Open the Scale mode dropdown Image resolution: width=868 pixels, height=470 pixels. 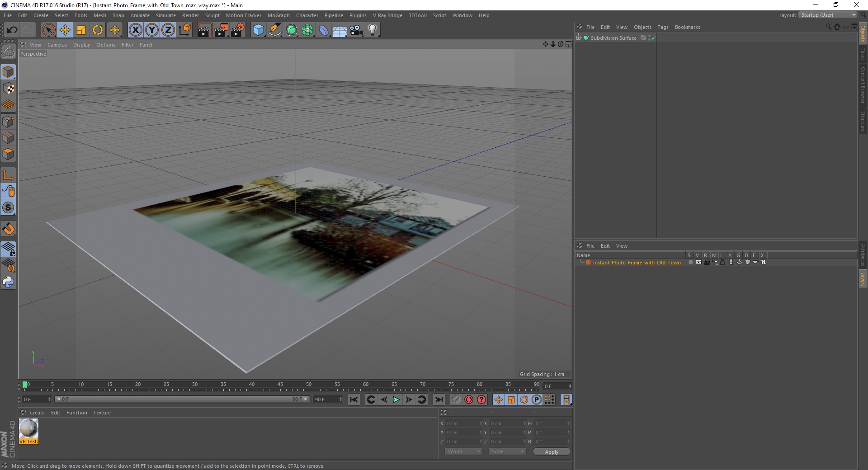click(x=507, y=451)
